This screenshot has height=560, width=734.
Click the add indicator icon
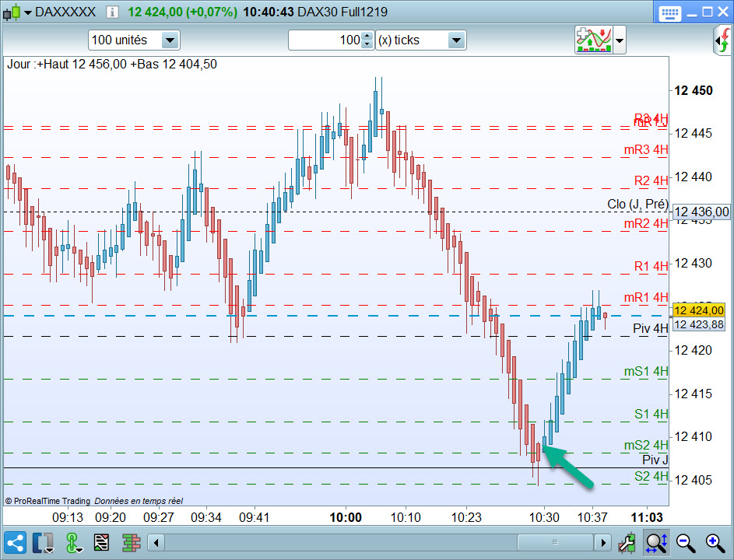click(594, 40)
